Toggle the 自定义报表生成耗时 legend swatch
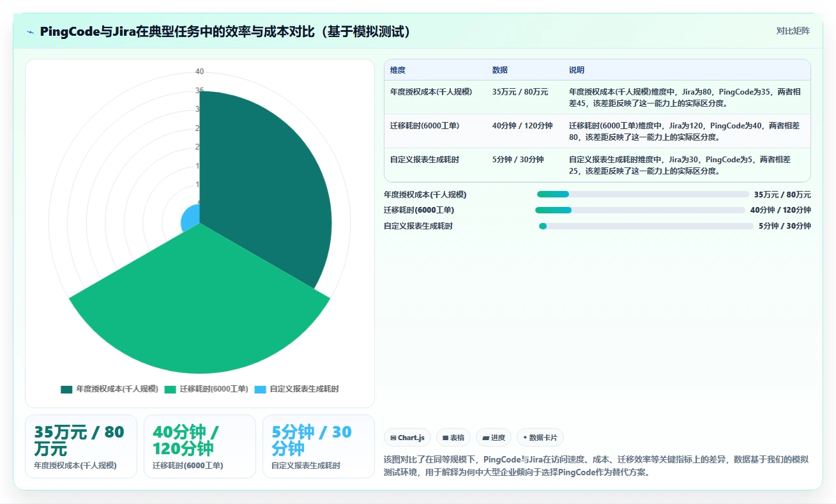836x504 pixels. [x=260, y=389]
